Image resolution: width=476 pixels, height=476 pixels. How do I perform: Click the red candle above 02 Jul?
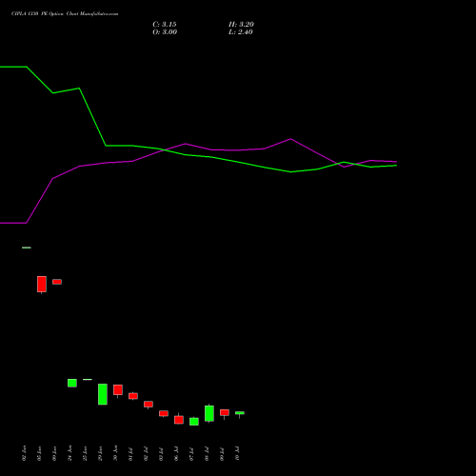click(149, 405)
